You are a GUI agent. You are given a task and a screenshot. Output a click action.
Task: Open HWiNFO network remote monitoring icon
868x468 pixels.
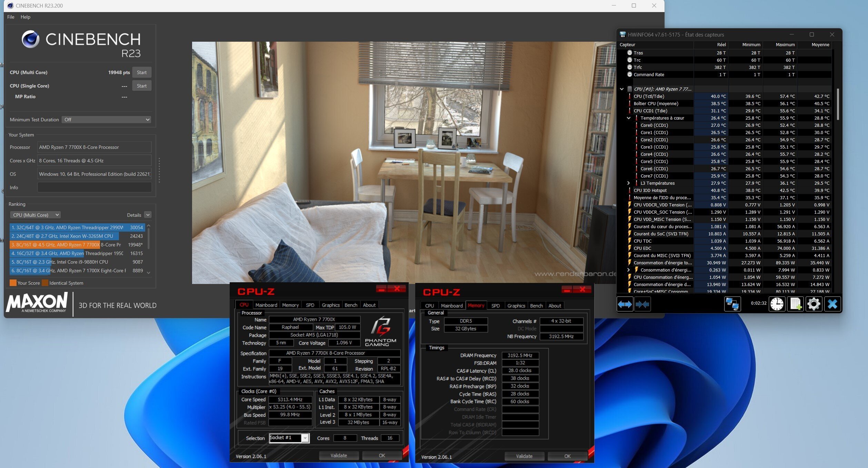pyautogui.click(x=732, y=304)
